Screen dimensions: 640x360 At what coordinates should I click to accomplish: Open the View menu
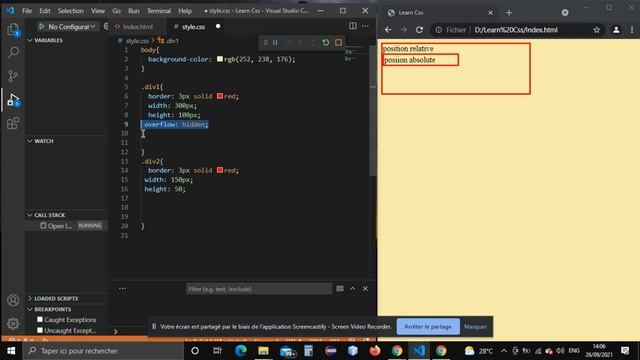(x=98, y=11)
